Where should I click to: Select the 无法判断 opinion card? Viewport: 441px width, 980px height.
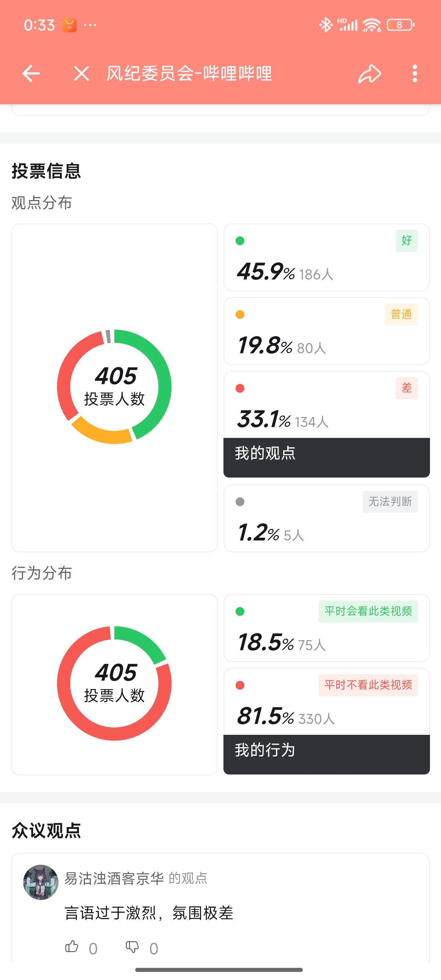tap(326, 518)
